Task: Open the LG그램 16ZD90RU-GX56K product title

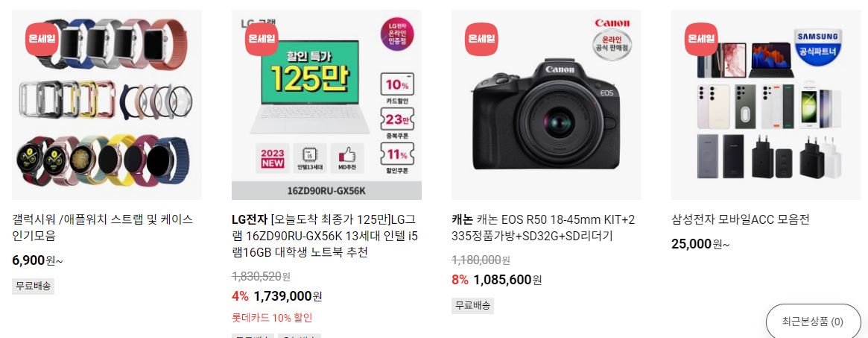Action: [x=326, y=236]
